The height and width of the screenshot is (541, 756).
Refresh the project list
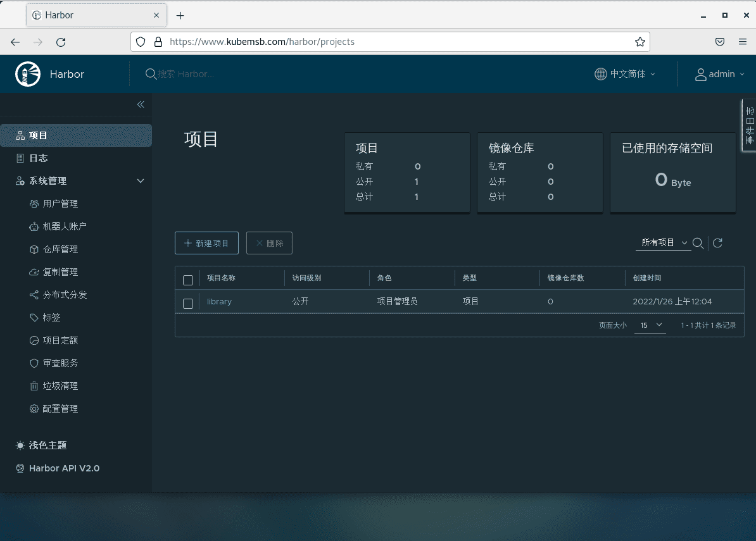click(x=717, y=243)
